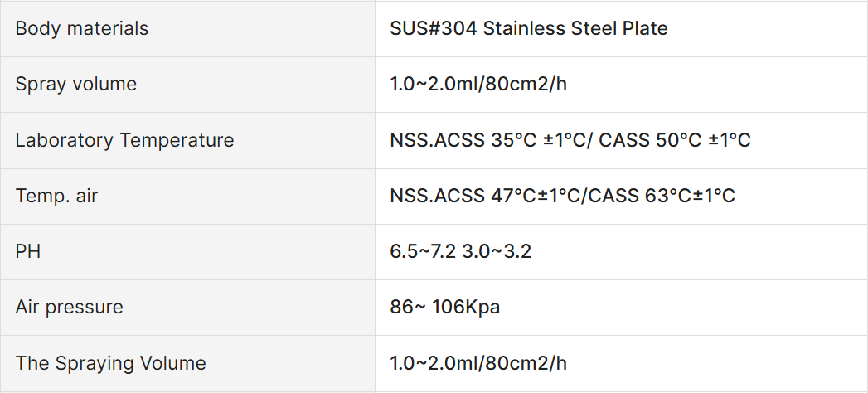Select the NSS.ACSS 35°C ±1°C/ CASS 50°C value
Viewport: 868px width, 393px height.
click(570, 140)
